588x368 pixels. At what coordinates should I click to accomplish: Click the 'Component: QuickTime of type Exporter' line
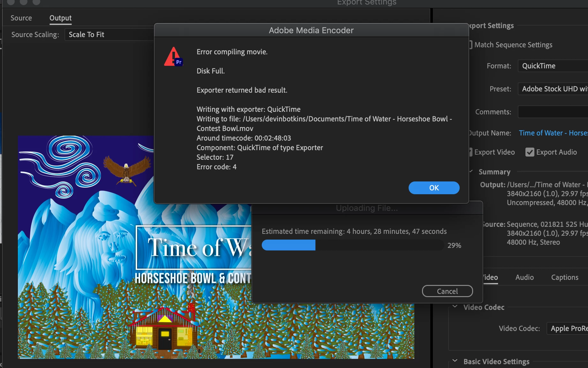click(x=260, y=148)
